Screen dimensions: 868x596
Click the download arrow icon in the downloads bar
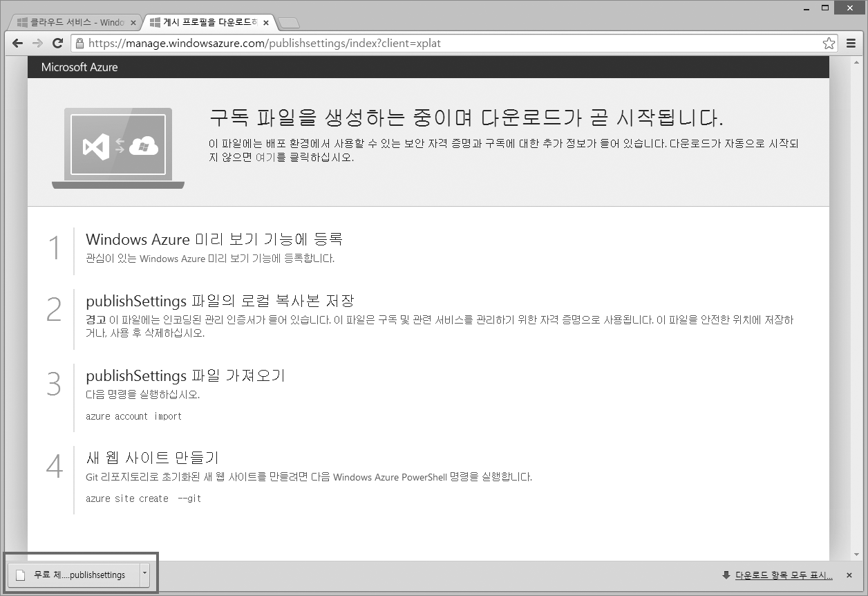726,575
